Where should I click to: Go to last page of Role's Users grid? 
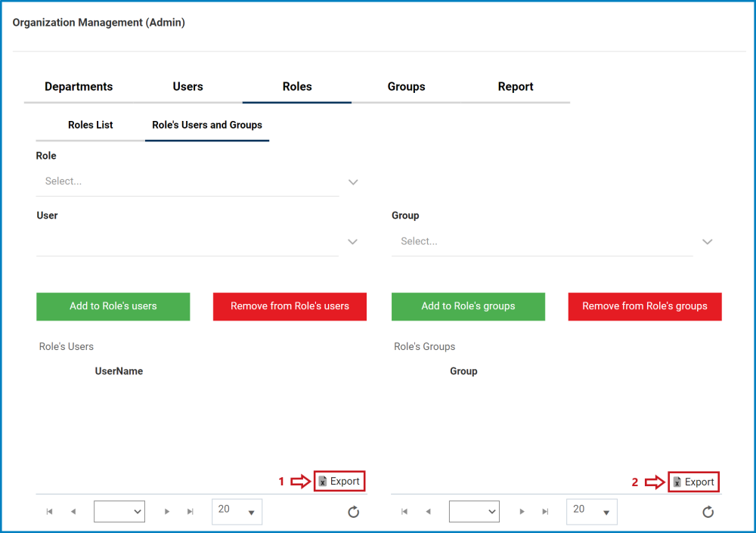191,511
